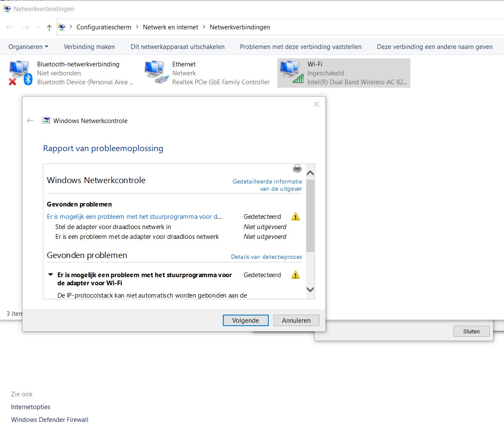Click 'De IP-protocolstack kan niet' text

(x=152, y=295)
